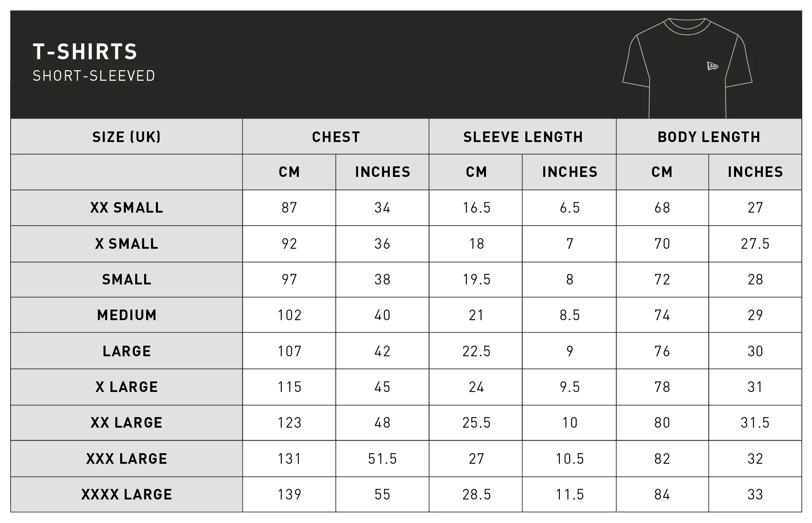Image resolution: width=812 pixels, height=523 pixels.
Task: Click body length 27.5 inches cell
Action: point(755,244)
